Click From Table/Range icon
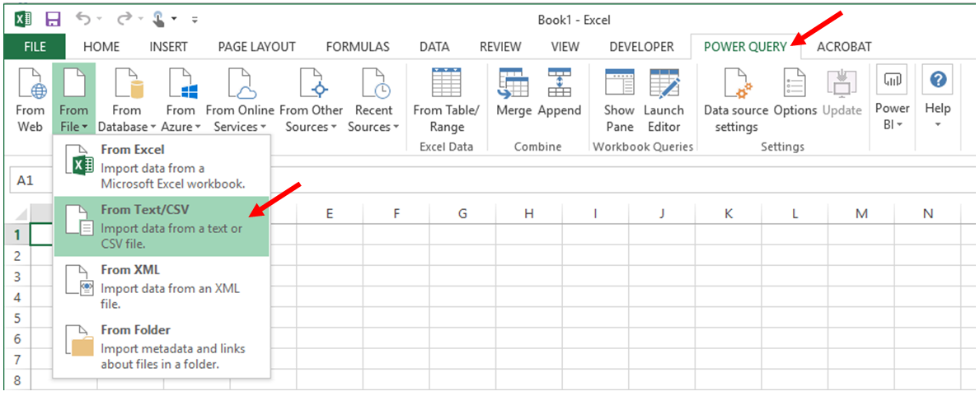The width and height of the screenshot is (980, 396). pos(446,100)
